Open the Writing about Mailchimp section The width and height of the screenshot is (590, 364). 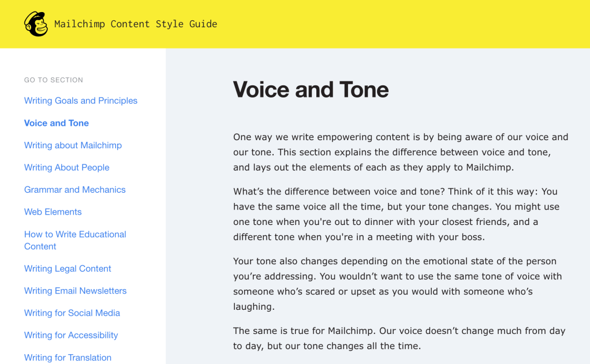point(73,145)
